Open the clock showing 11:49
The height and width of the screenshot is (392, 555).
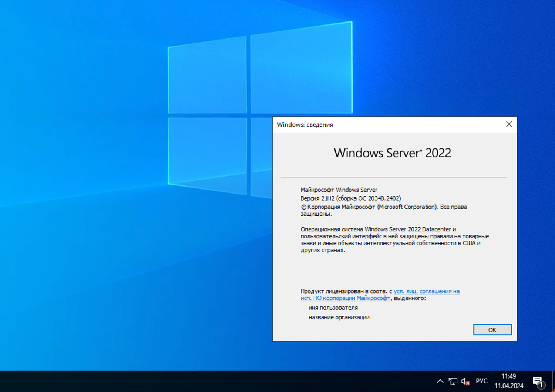pyautogui.click(x=509, y=381)
